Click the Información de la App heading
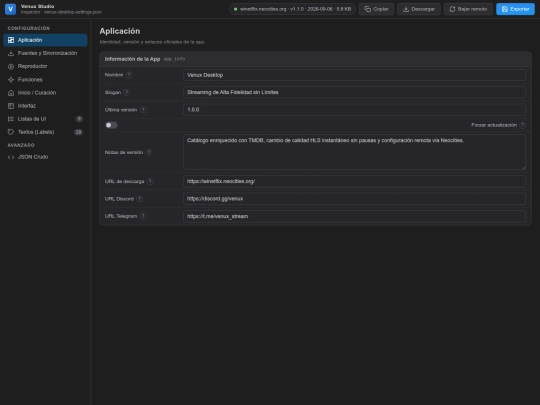Viewport: 540px width, 405px height. point(133,59)
